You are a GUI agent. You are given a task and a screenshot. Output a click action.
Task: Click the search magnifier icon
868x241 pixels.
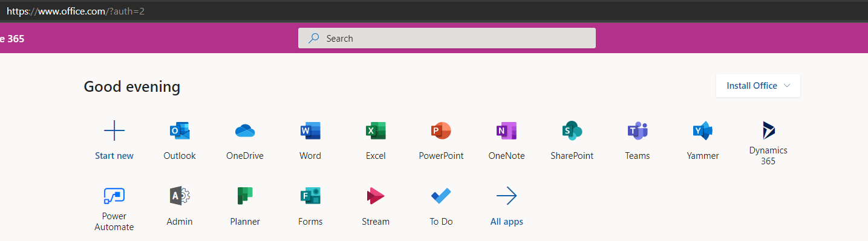coord(313,38)
